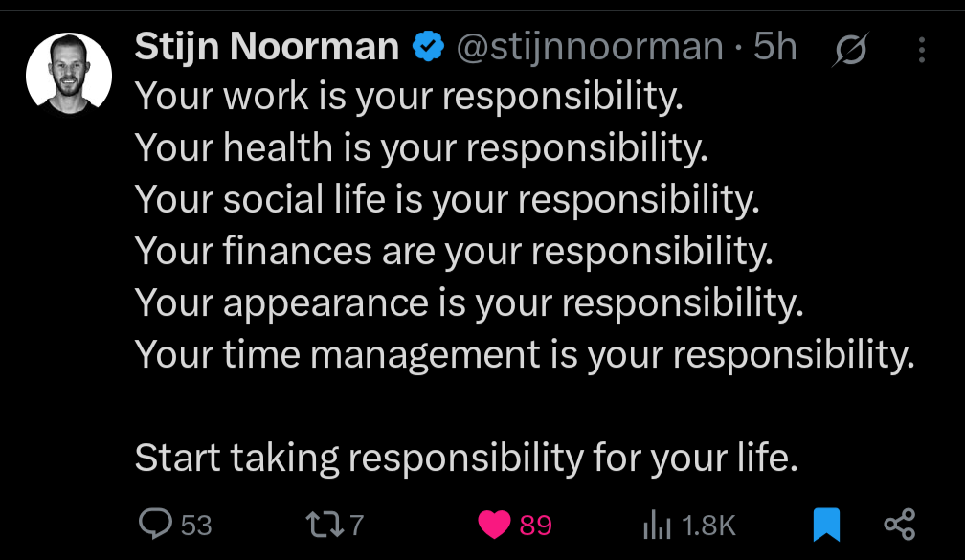
Task: Click the 5h post timestamp
Action: click(775, 47)
